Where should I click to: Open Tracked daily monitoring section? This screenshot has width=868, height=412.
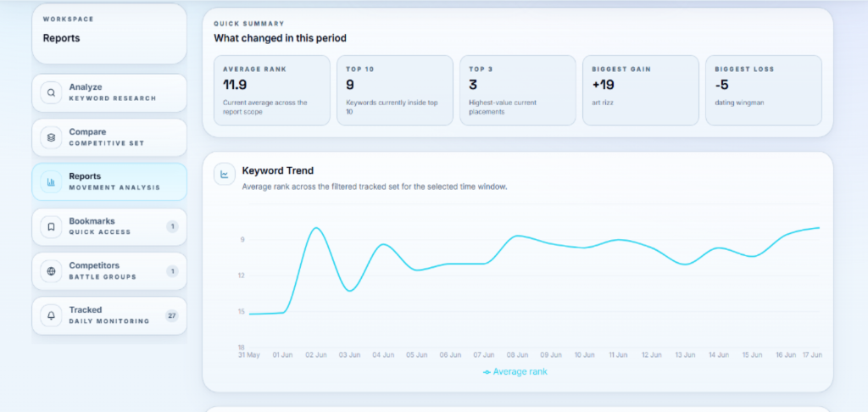[x=109, y=315]
